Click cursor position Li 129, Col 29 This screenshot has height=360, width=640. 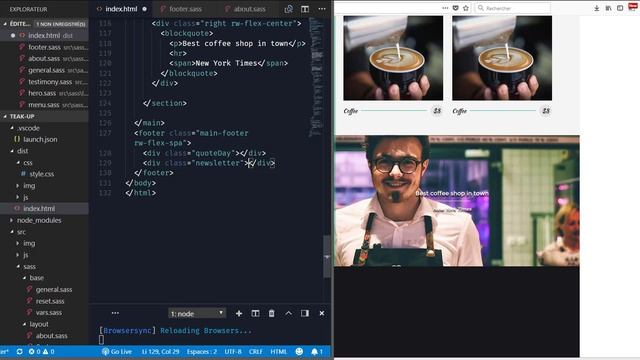pos(160,351)
